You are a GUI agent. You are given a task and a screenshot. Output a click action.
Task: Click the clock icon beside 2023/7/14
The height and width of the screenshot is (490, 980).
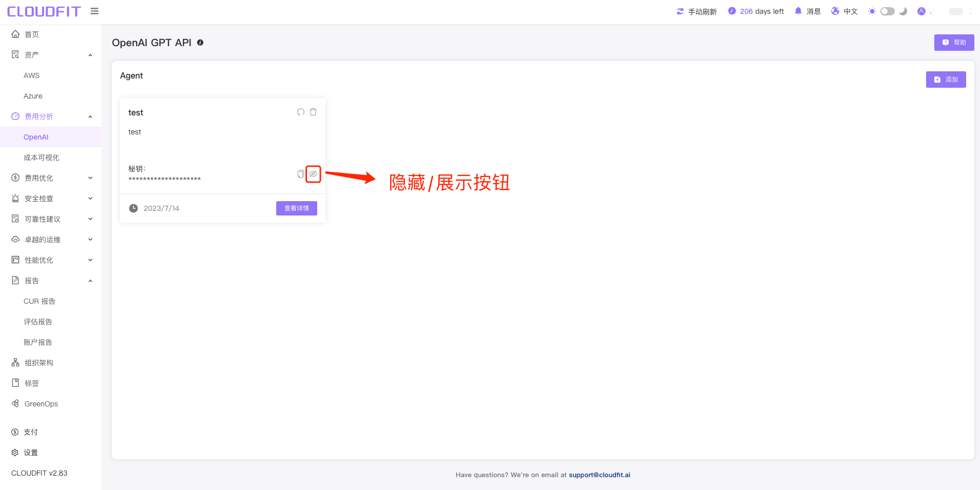point(133,208)
